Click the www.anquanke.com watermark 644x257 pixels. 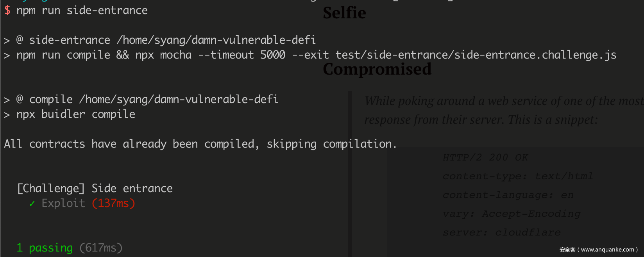click(x=598, y=250)
